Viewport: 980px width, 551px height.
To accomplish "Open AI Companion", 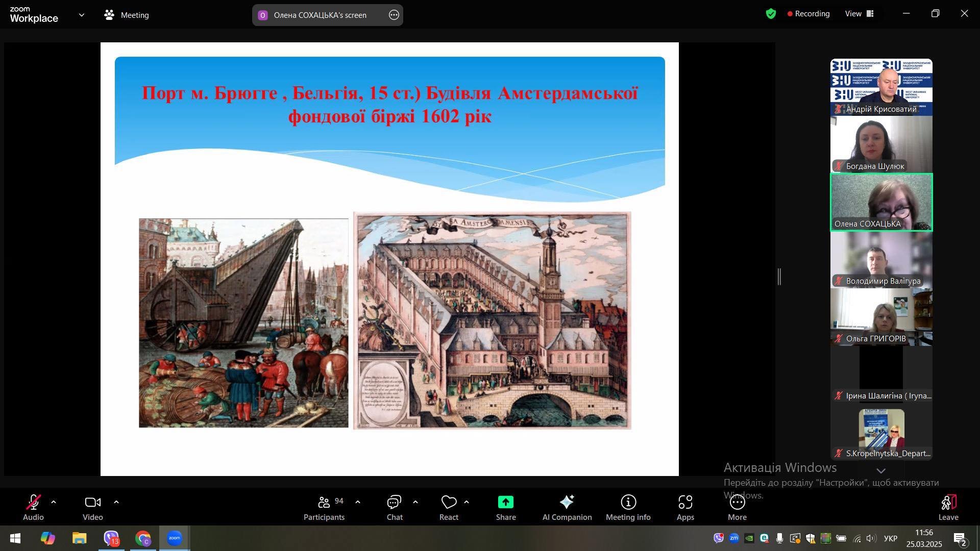I will coord(567,507).
